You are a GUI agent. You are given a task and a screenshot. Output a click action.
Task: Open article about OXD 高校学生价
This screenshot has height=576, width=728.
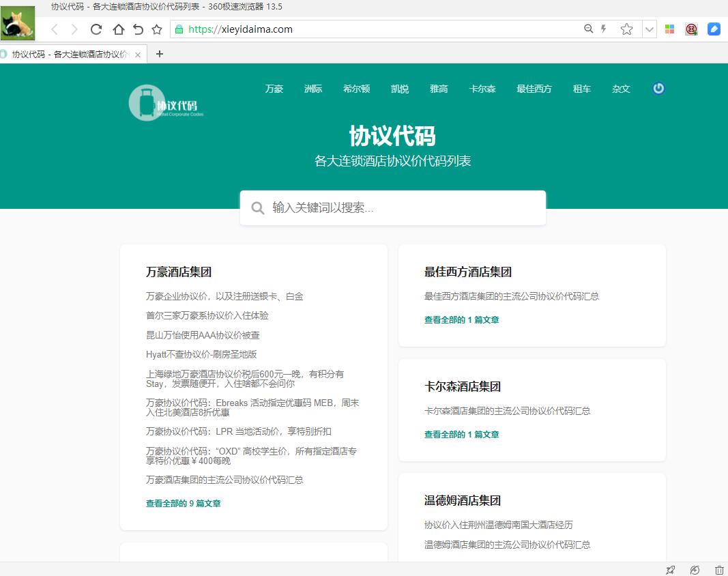[x=251, y=456]
